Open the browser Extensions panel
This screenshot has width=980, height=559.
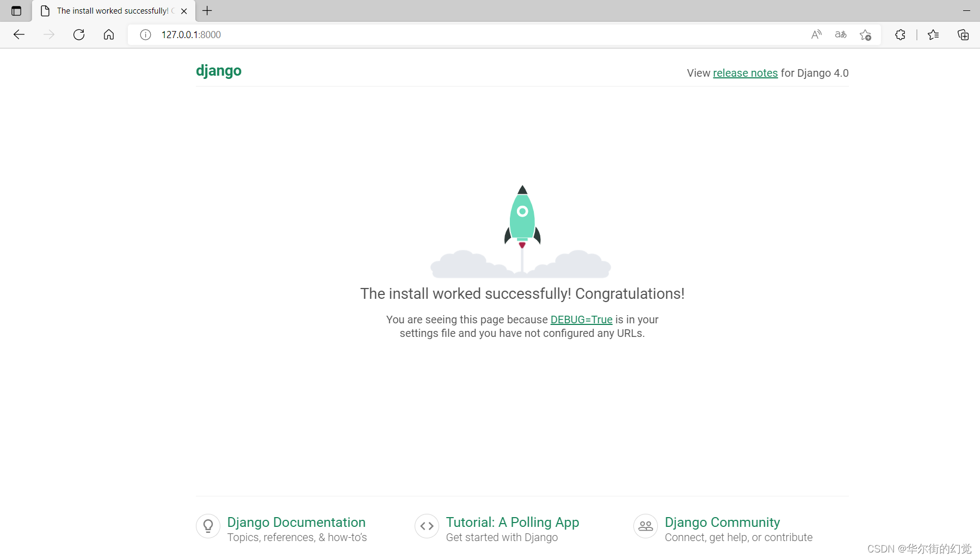point(900,34)
